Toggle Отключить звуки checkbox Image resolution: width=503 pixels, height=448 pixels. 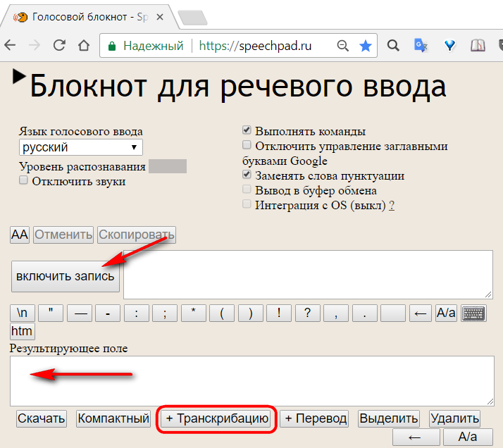pyautogui.click(x=23, y=180)
